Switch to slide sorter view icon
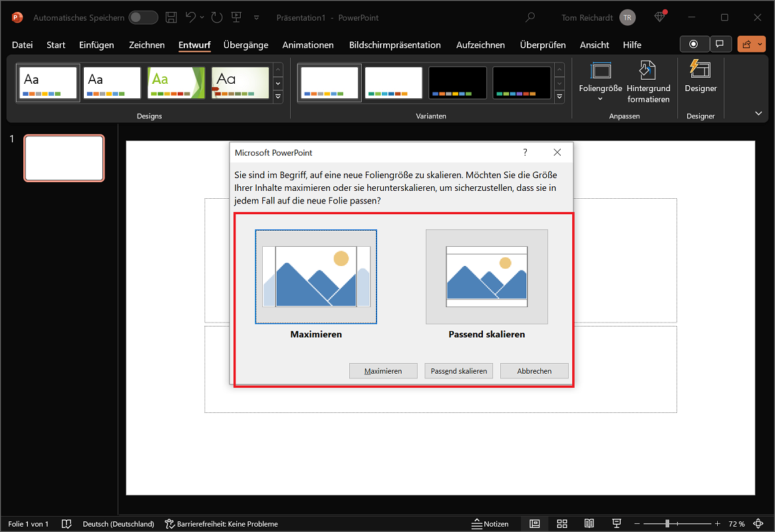775x532 pixels. pos(562,523)
